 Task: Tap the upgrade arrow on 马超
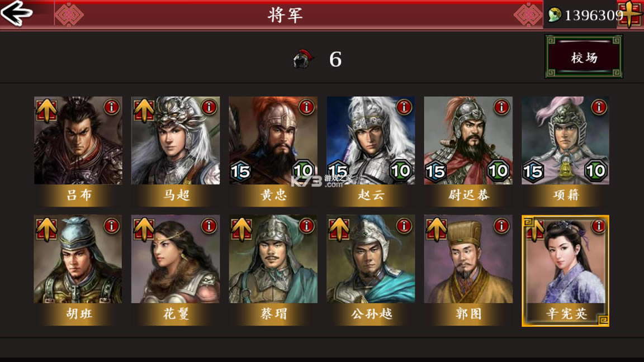click(x=144, y=110)
